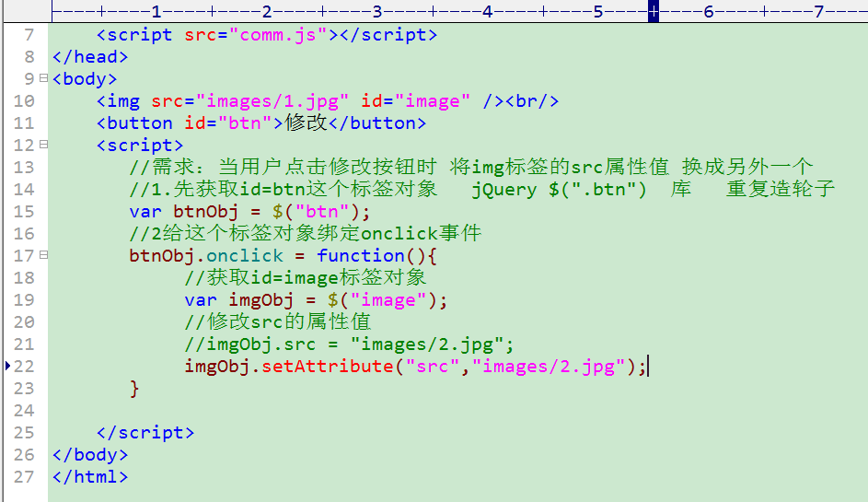This screenshot has width=868, height=502.
Task: Click line number 22 in the gutter
Action: pyautogui.click(x=24, y=367)
